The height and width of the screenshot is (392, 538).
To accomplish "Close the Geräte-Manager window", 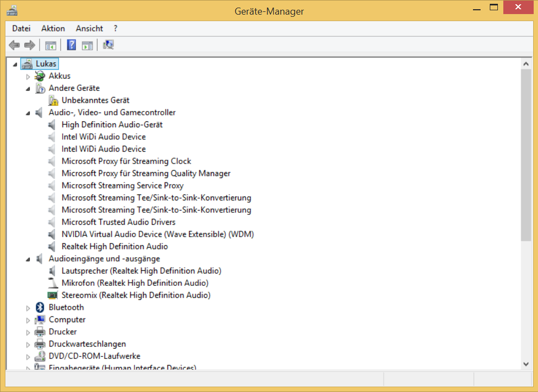I will pyautogui.click(x=518, y=7).
